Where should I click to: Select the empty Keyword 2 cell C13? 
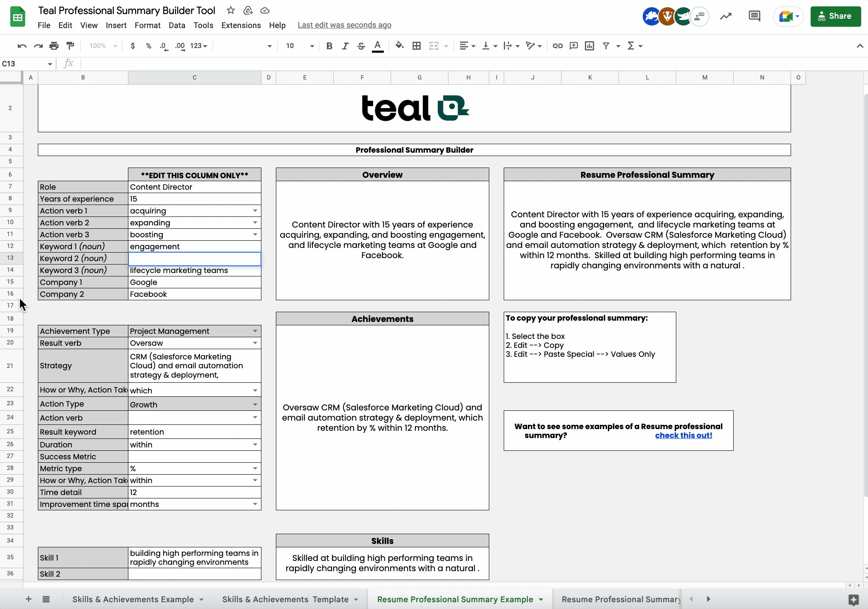coord(195,259)
